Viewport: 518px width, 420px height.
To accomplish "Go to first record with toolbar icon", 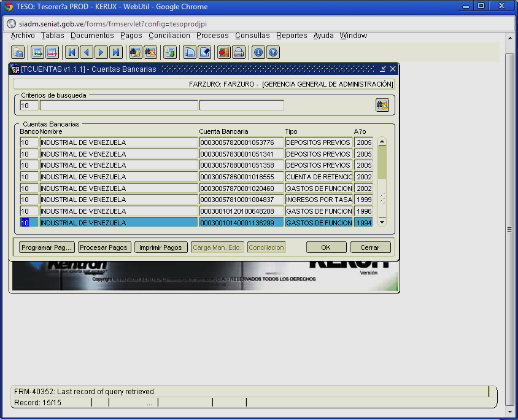I will (x=72, y=52).
